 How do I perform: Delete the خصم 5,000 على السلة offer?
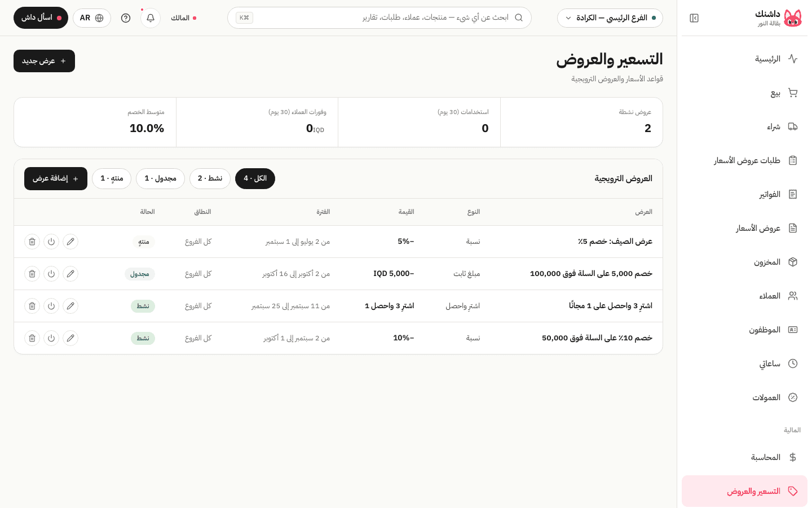[x=32, y=274]
